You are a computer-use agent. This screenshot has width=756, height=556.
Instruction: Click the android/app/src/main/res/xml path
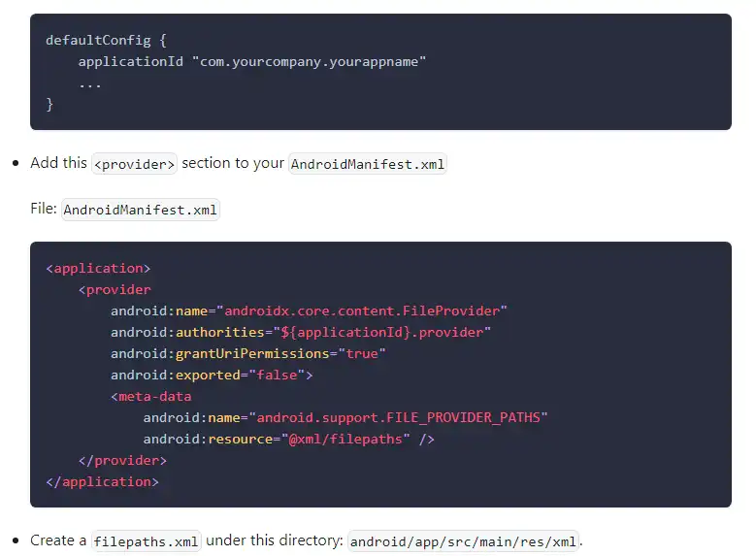[x=464, y=541]
